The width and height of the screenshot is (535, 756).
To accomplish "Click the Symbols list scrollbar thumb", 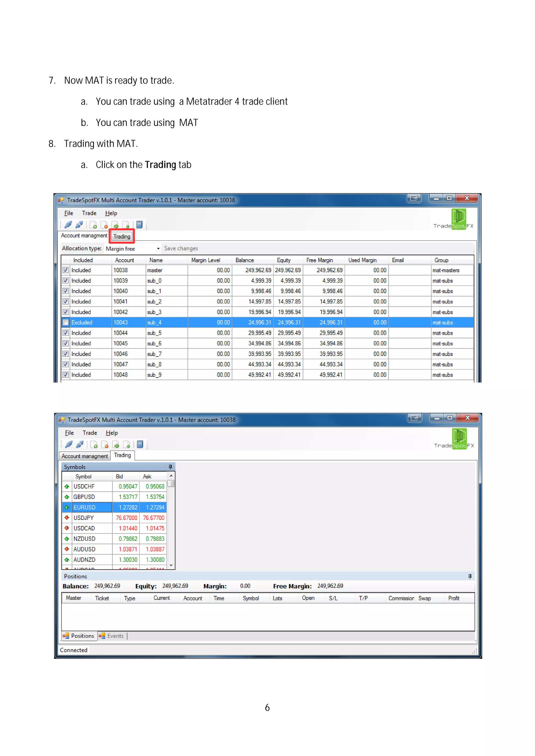I will pyautogui.click(x=171, y=484).
